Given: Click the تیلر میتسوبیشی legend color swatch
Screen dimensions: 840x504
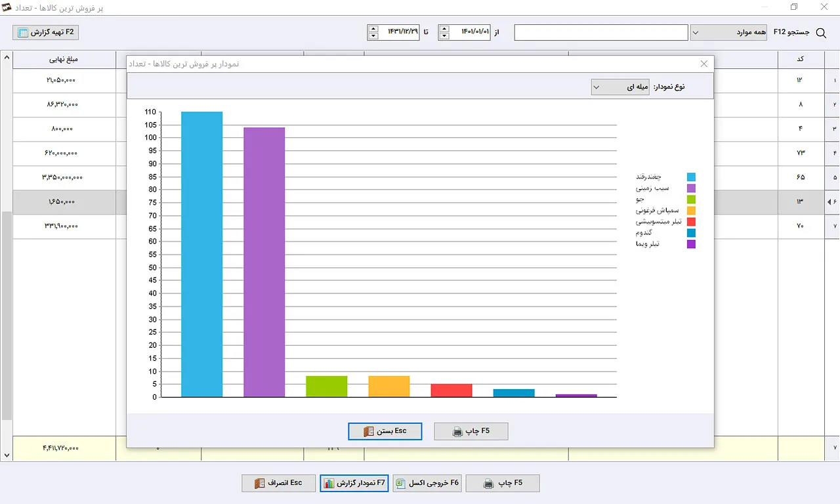Looking at the screenshot, I should point(691,222).
